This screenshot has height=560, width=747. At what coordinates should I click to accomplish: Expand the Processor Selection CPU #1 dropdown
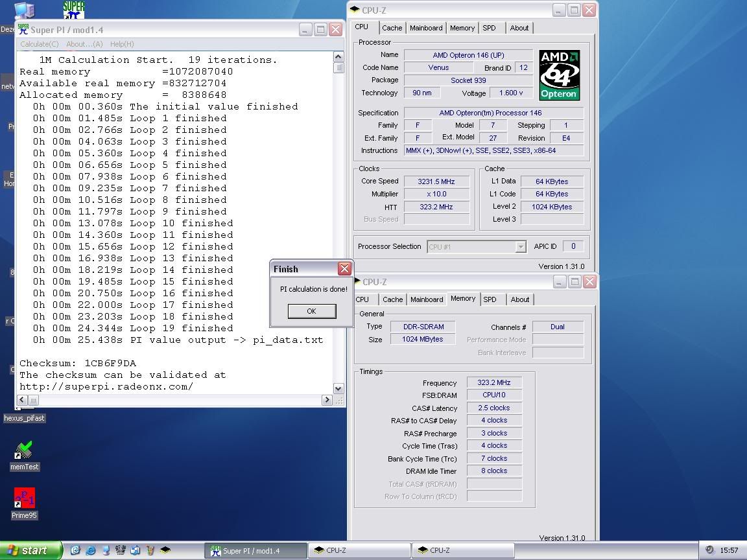tap(521, 247)
